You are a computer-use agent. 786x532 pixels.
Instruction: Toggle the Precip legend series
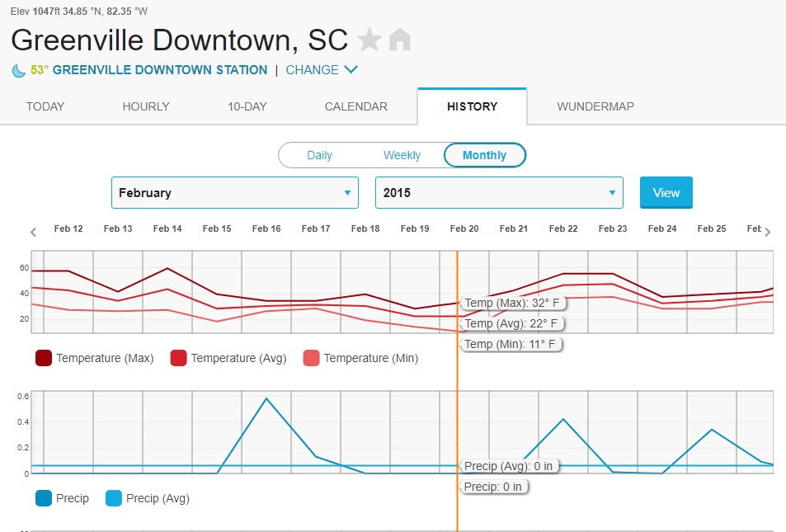44,498
